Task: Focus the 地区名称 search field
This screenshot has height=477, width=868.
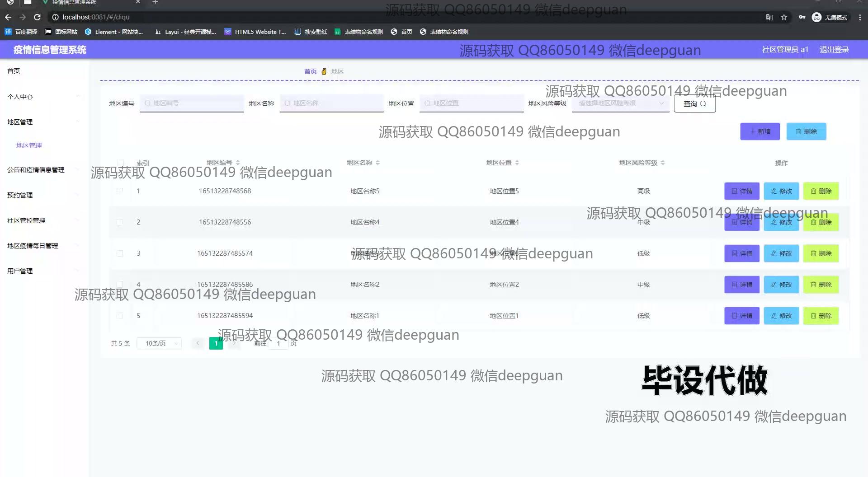Action: 331,103
